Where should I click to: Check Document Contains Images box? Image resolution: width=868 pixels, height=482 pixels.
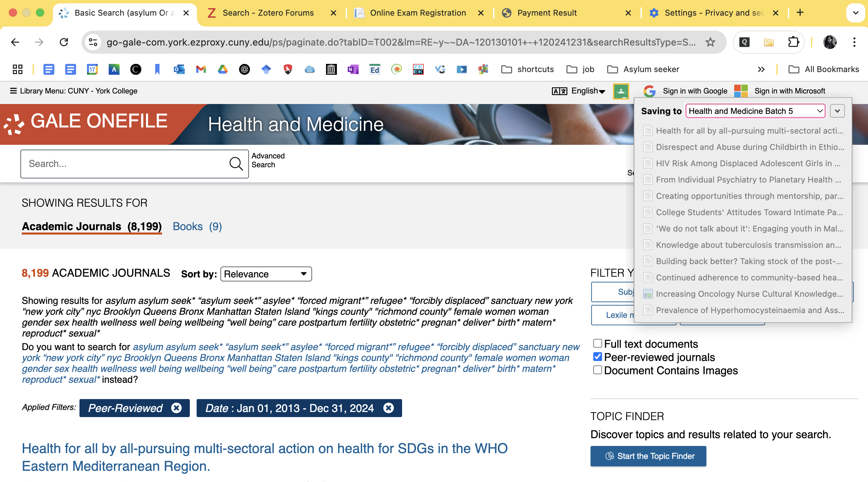pyautogui.click(x=597, y=370)
